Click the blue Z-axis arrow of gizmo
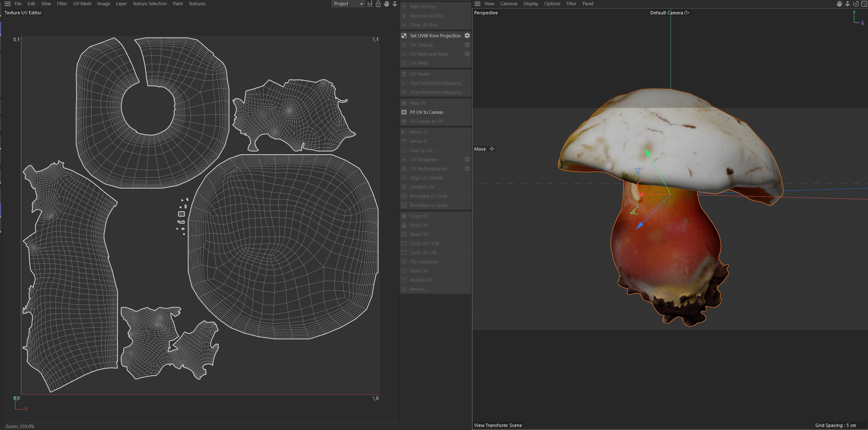 tap(639, 226)
